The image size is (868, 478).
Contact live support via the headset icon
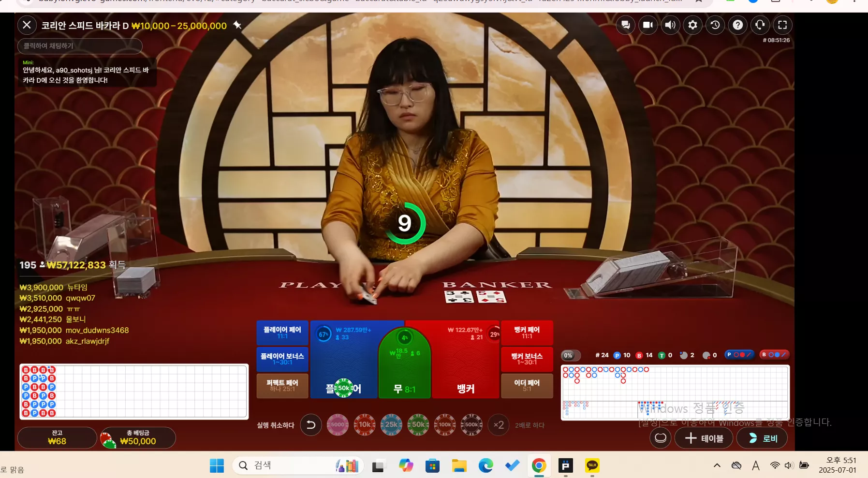coord(760,25)
